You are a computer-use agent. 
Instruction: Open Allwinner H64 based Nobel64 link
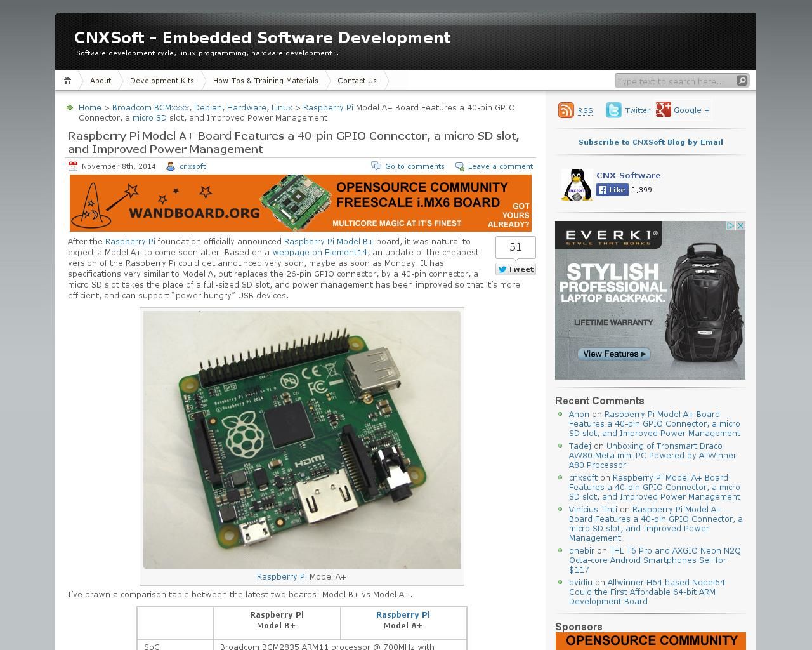(647, 592)
